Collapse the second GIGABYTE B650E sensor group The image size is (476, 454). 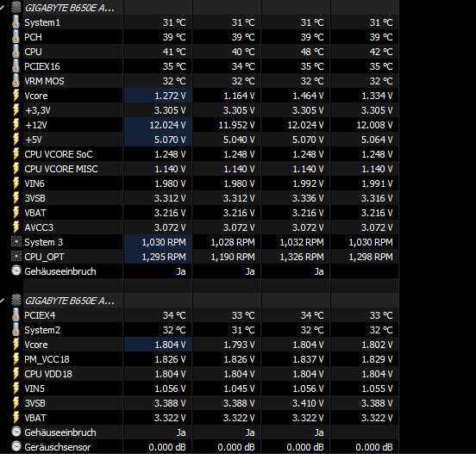click(x=2, y=301)
